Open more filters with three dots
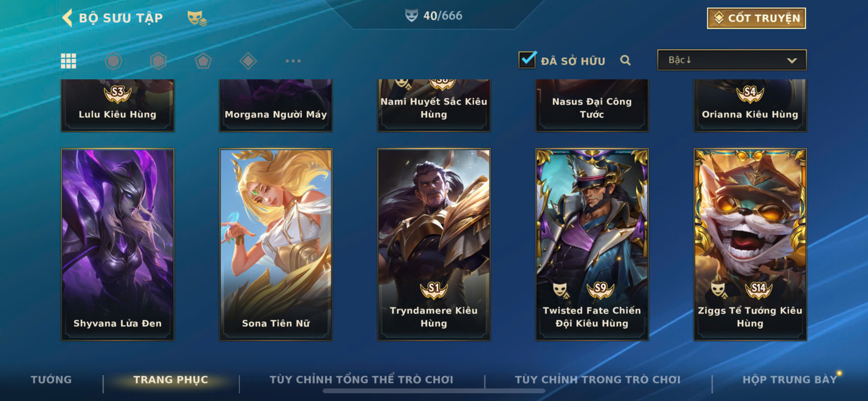868x401 pixels. [x=293, y=61]
